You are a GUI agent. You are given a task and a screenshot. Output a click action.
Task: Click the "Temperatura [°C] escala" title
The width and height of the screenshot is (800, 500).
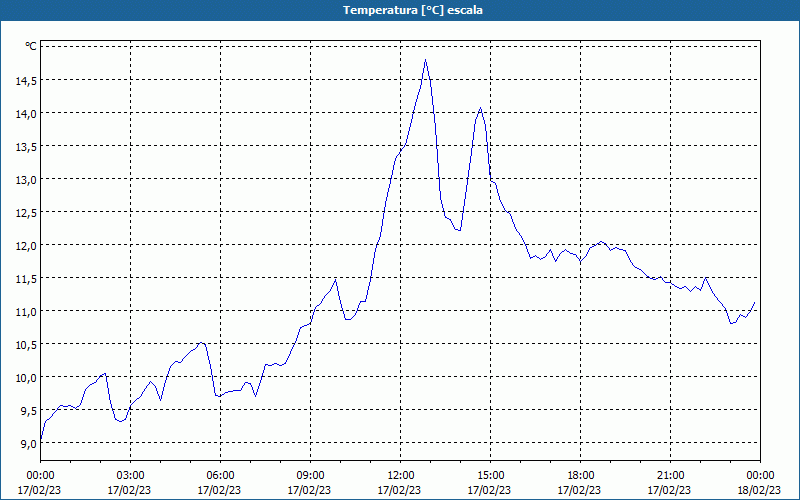coord(413,10)
